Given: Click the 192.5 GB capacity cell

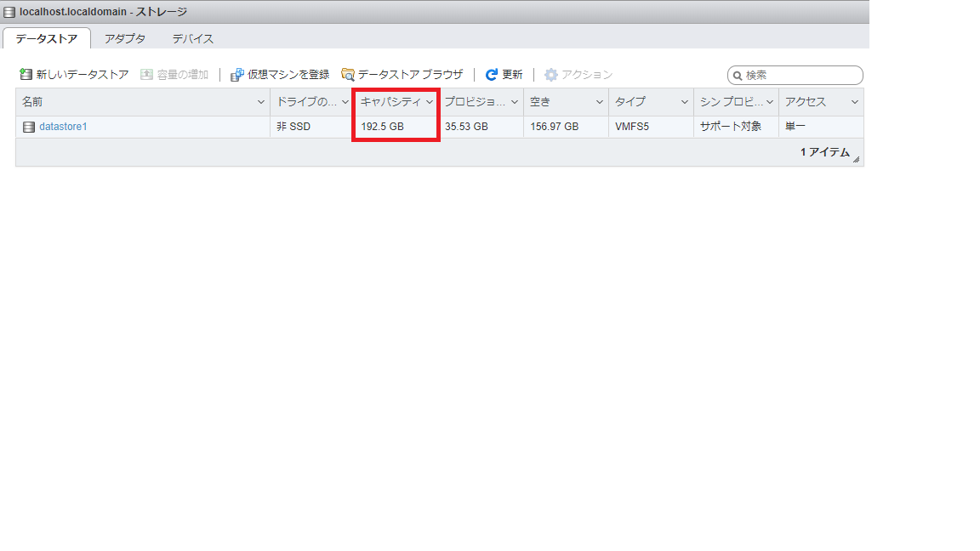Looking at the screenshot, I should click(x=396, y=127).
